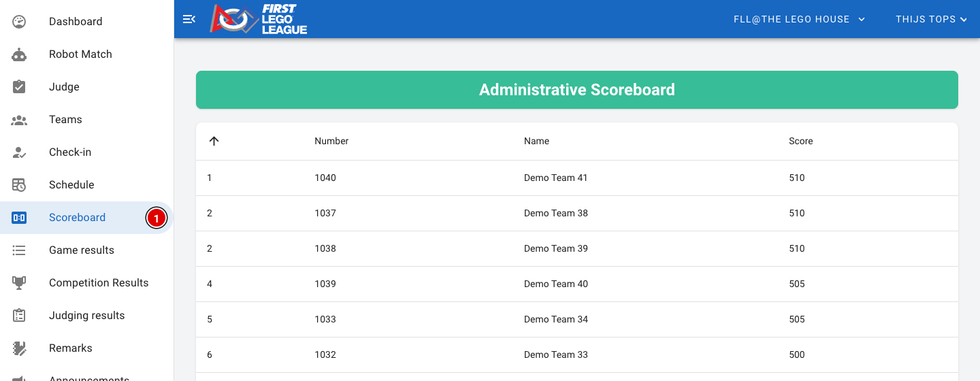Click team number 1032

[x=325, y=354]
